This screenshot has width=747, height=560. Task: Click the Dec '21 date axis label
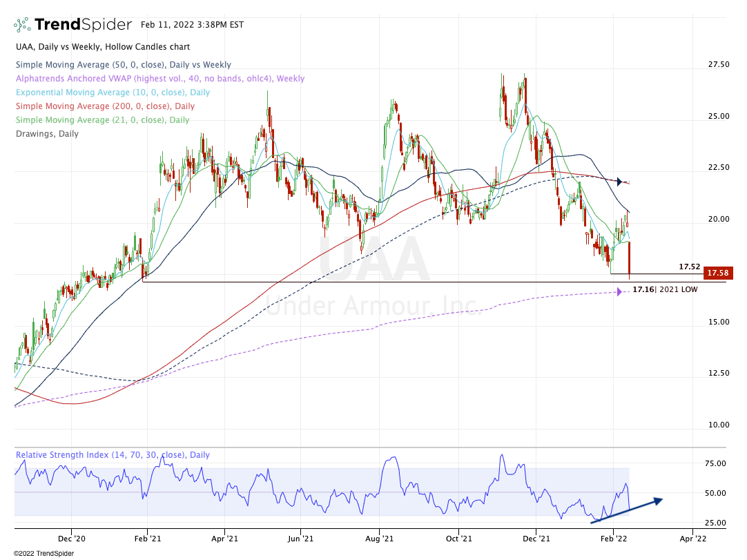(536, 539)
